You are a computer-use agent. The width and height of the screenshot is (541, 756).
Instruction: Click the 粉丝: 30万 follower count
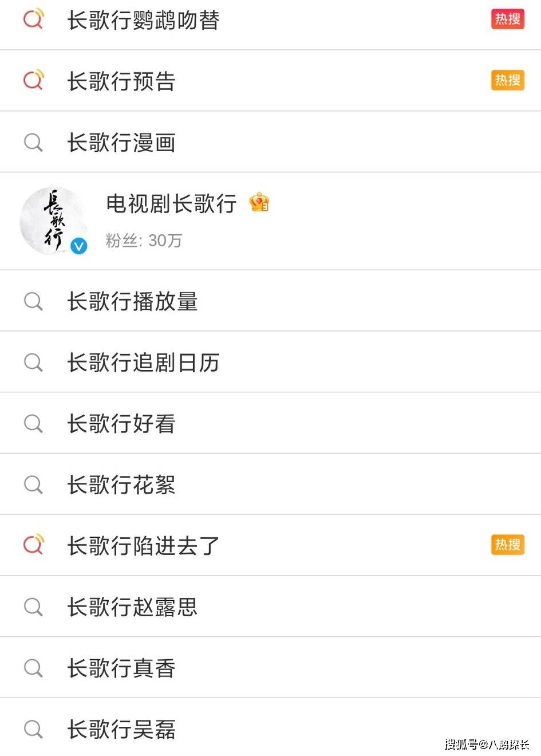coord(144,240)
